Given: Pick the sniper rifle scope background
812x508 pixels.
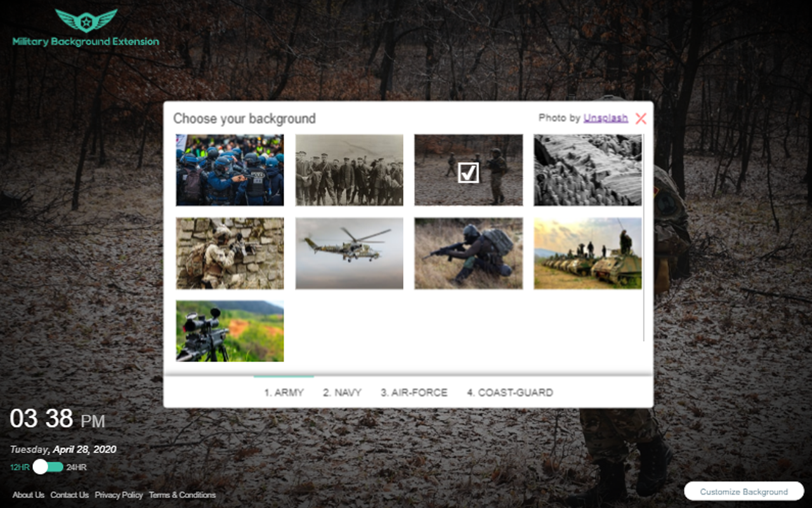Looking at the screenshot, I should [x=229, y=331].
